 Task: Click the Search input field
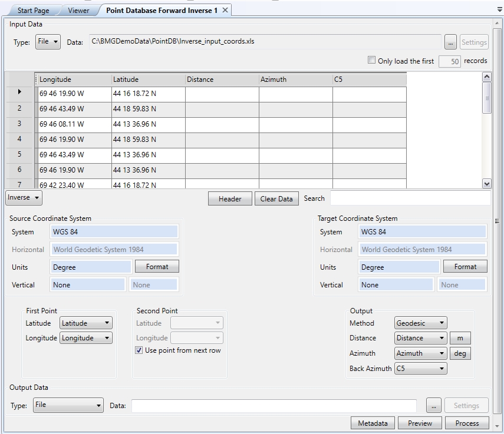(x=410, y=198)
